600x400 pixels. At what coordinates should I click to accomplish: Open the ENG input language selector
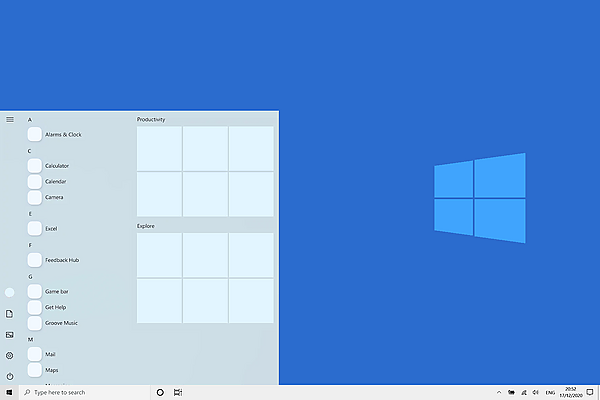pos(550,392)
